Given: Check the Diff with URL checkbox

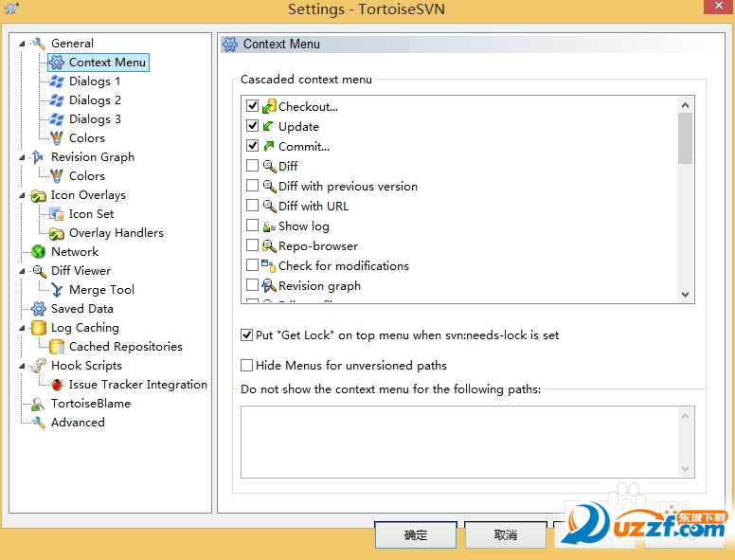Looking at the screenshot, I should point(252,206).
